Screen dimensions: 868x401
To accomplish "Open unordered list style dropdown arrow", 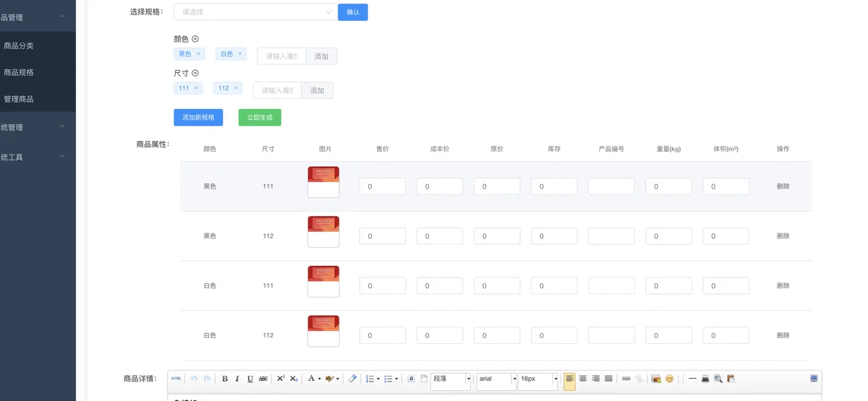I will 396,379.
